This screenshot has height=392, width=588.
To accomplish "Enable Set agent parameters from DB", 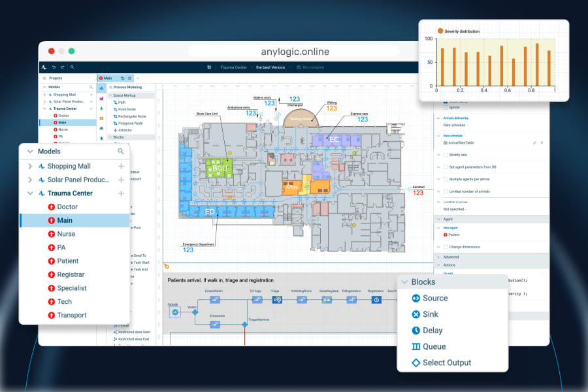I will [x=446, y=167].
